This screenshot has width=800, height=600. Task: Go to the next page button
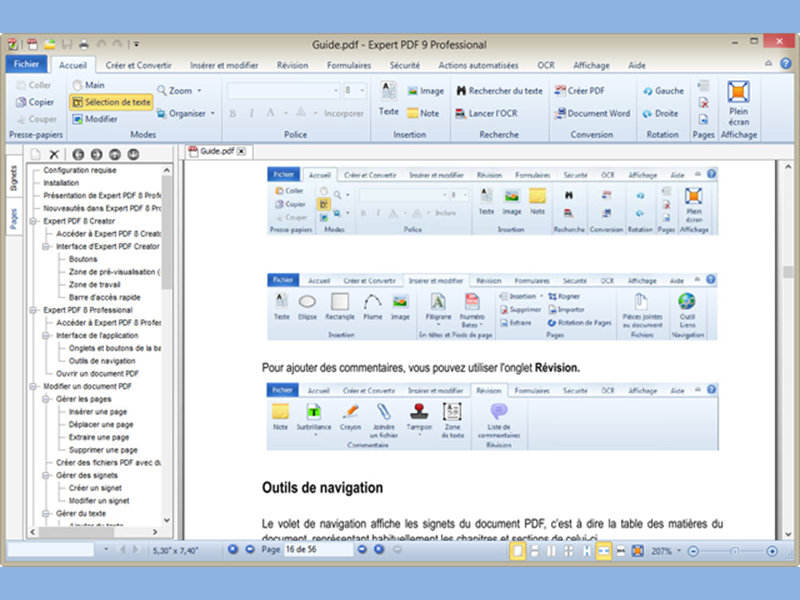pos(362,549)
